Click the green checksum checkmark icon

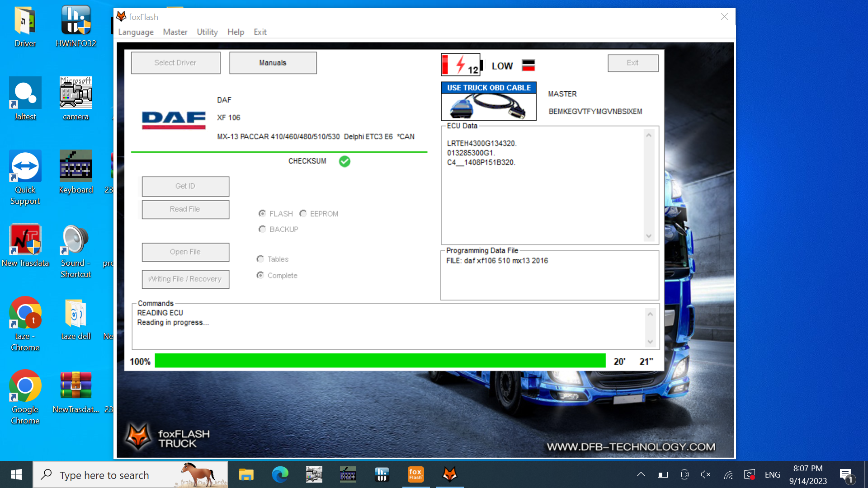[x=344, y=161]
